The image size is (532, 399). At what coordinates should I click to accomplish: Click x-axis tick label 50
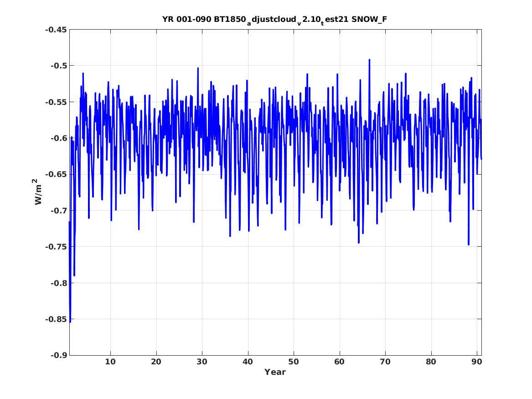294,362
